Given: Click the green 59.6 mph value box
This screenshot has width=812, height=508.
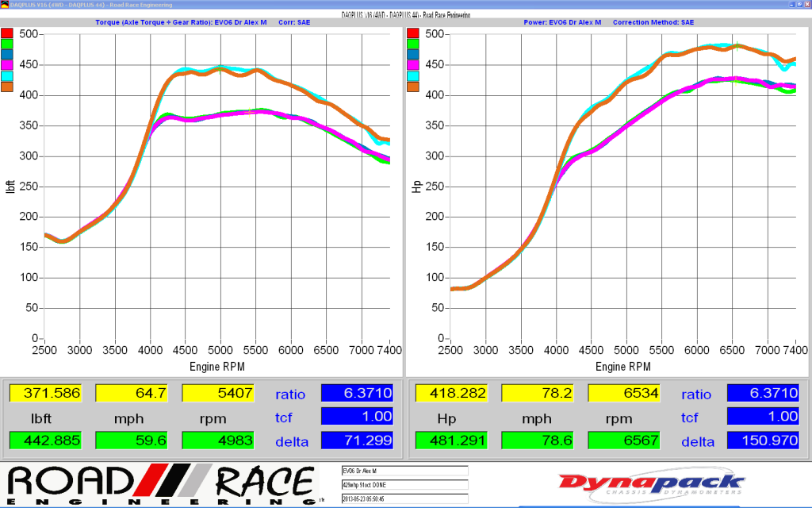Looking at the screenshot, I should [x=132, y=441].
